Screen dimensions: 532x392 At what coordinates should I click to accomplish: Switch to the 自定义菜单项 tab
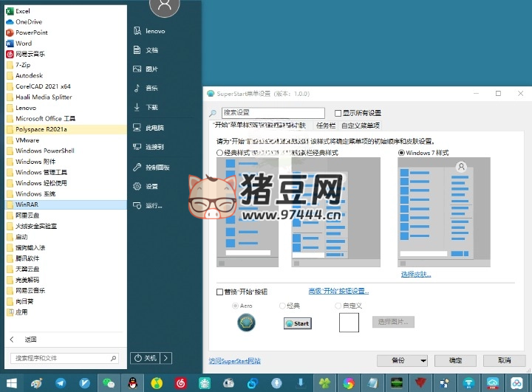pyautogui.click(x=361, y=125)
